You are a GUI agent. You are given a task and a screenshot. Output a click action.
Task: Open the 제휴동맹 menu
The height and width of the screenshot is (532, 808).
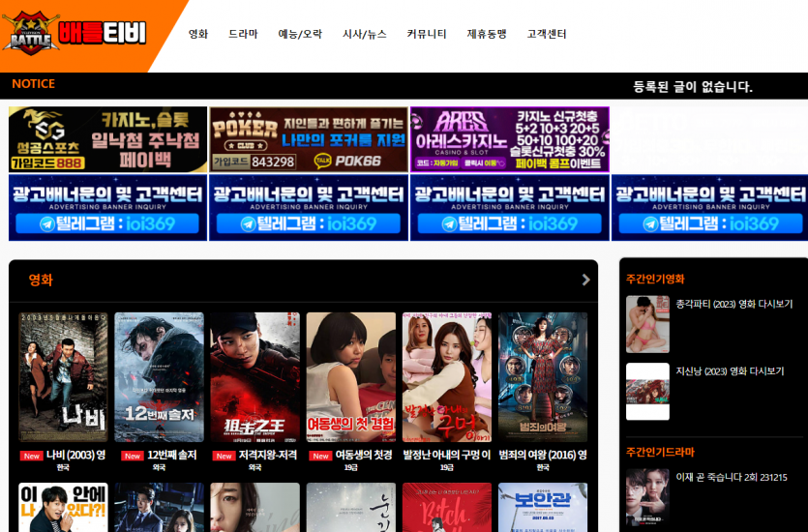point(487,34)
